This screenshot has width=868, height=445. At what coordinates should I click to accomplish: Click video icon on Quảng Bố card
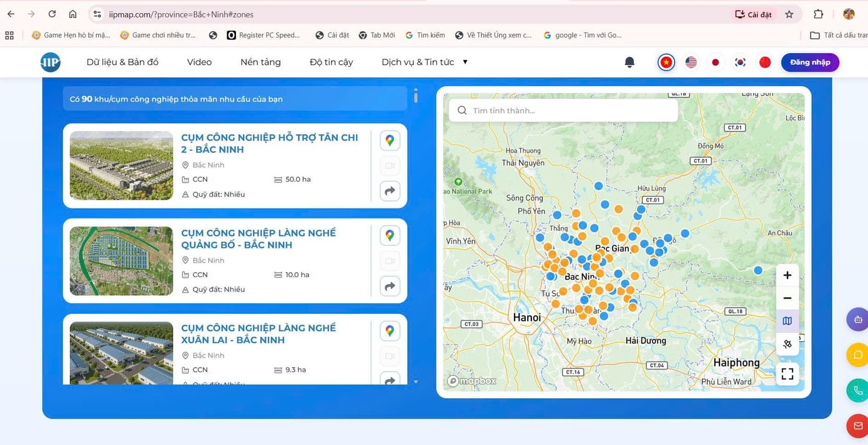pyautogui.click(x=390, y=261)
